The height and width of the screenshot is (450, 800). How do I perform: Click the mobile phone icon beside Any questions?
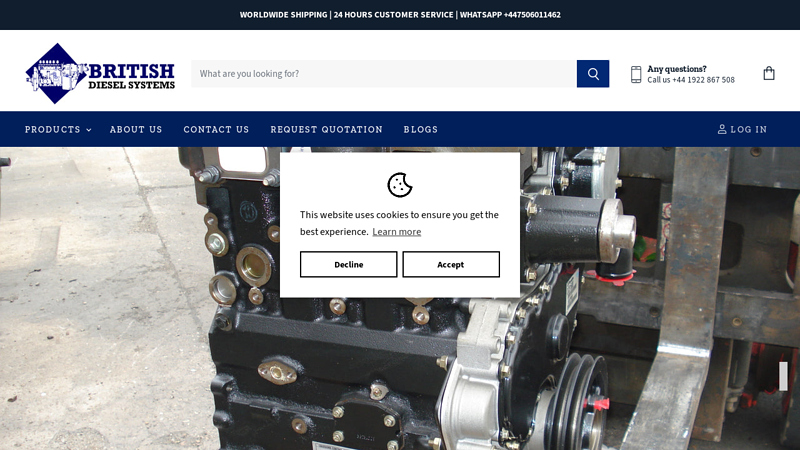pyautogui.click(x=636, y=74)
